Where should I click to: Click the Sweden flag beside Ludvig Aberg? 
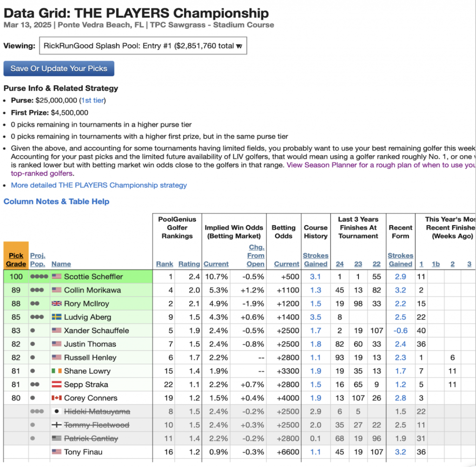(56, 317)
